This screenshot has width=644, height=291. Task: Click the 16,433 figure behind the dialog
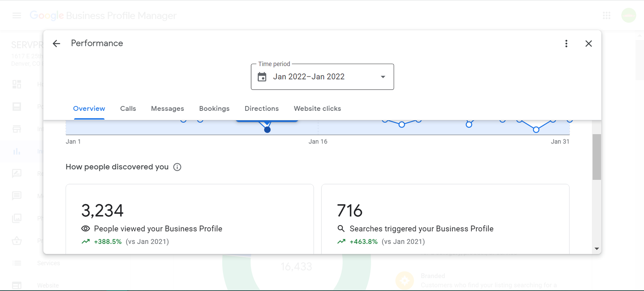pyautogui.click(x=296, y=267)
